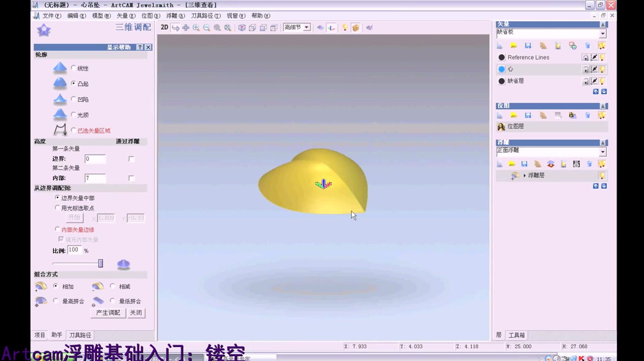The image size is (644, 361).
Task: Open the 缺省板 vector sheet dropdown
Action: 603,33
